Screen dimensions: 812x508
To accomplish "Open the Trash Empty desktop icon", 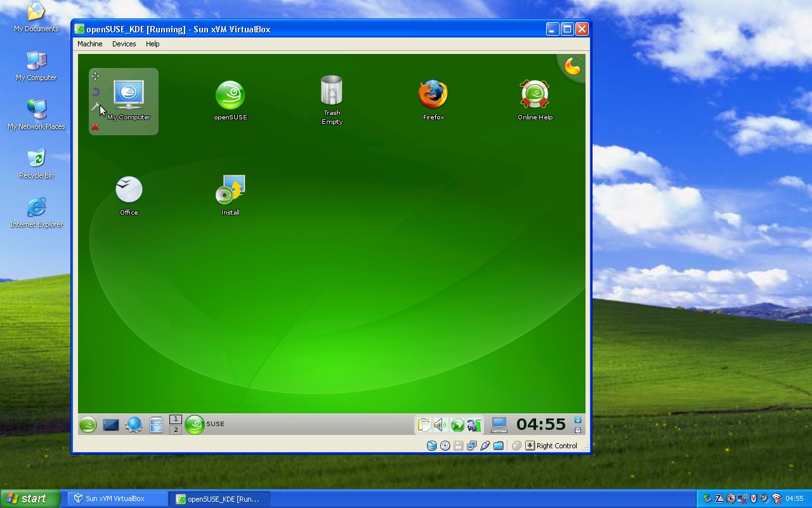I will pos(332,100).
